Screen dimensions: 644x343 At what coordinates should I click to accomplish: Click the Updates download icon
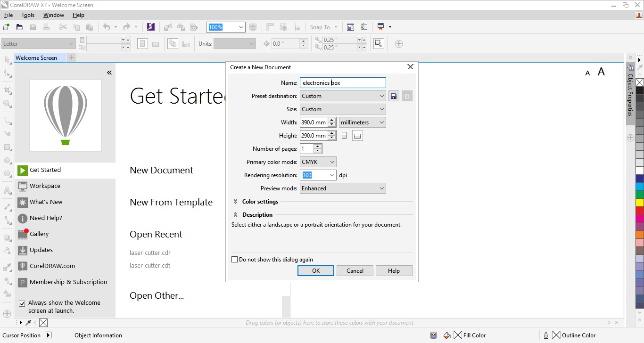[x=23, y=250]
